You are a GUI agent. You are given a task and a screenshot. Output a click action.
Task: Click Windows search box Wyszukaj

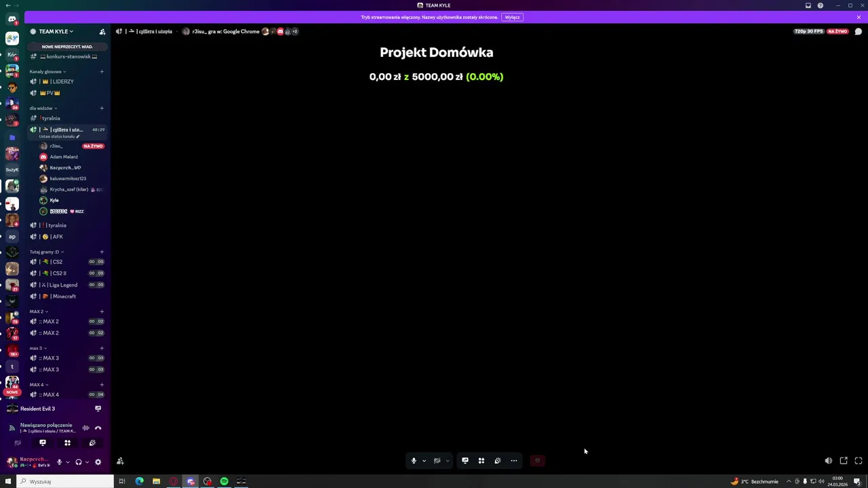click(x=64, y=481)
